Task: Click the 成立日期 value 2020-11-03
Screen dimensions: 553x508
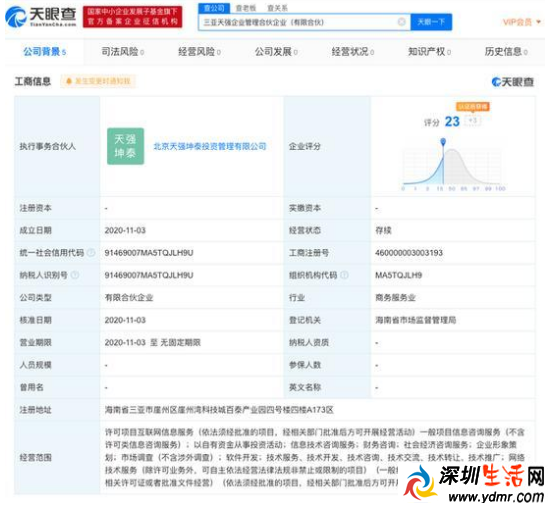Action: pos(125,230)
